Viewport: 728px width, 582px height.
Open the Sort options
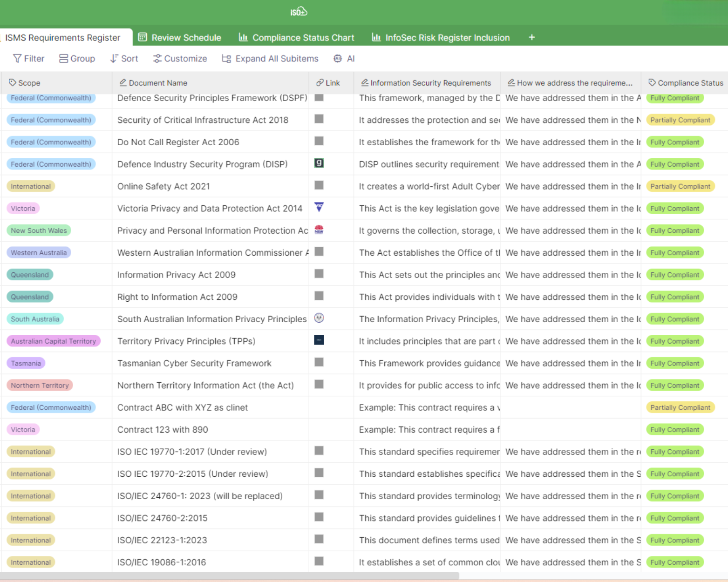click(124, 59)
